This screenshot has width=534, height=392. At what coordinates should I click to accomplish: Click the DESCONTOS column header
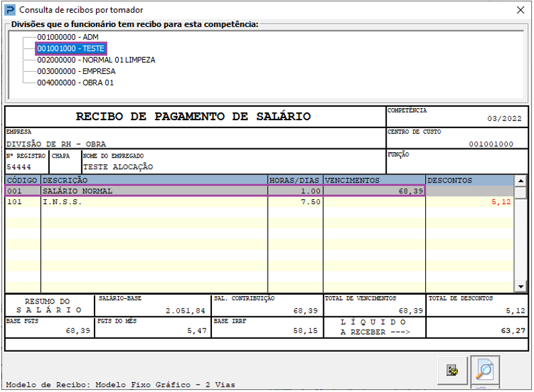tap(470, 181)
